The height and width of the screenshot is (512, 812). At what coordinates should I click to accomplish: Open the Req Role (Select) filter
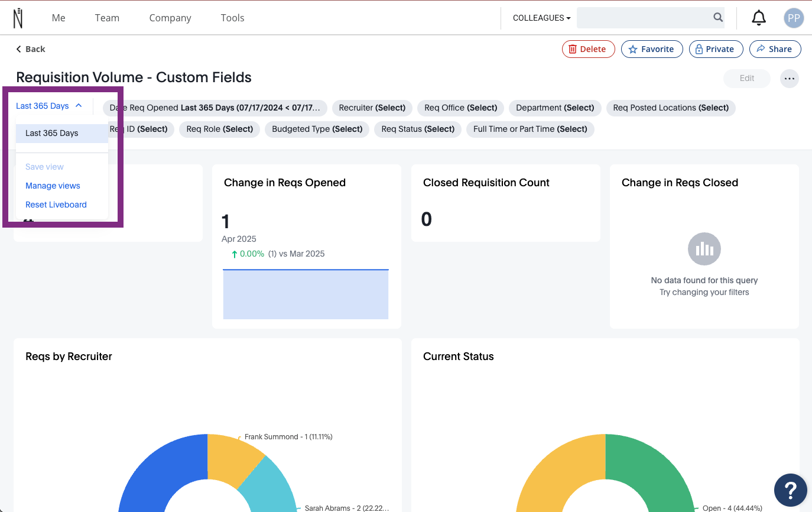[220, 129]
